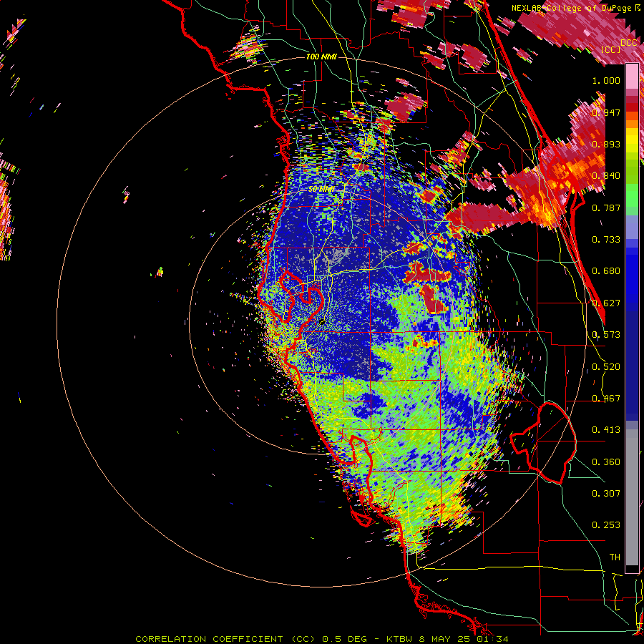
Task: Click the 0.893 color scale value
Action: coord(606,144)
